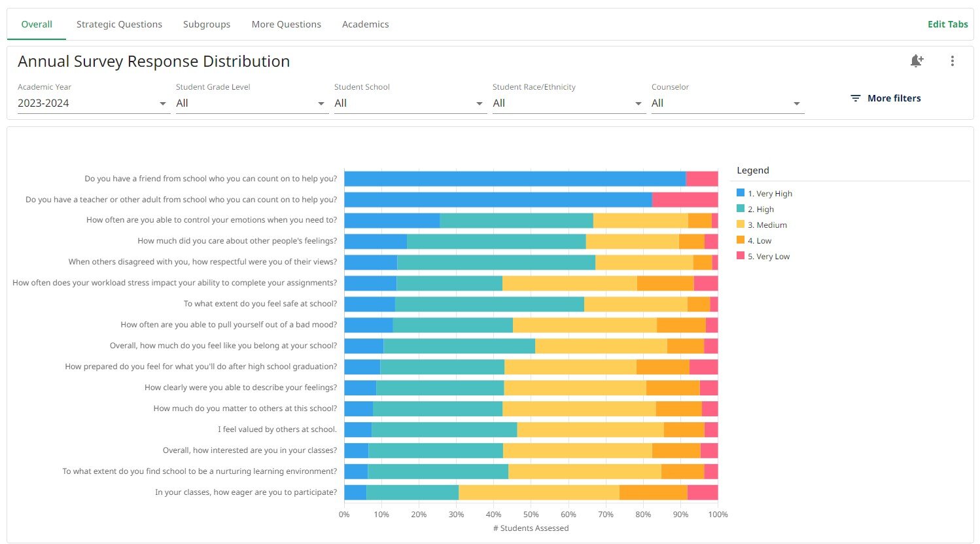Expand the Student Grade Level dropdown
This screenshot has width=980, height=544.
pyautogui.click(x=252, y=103)
